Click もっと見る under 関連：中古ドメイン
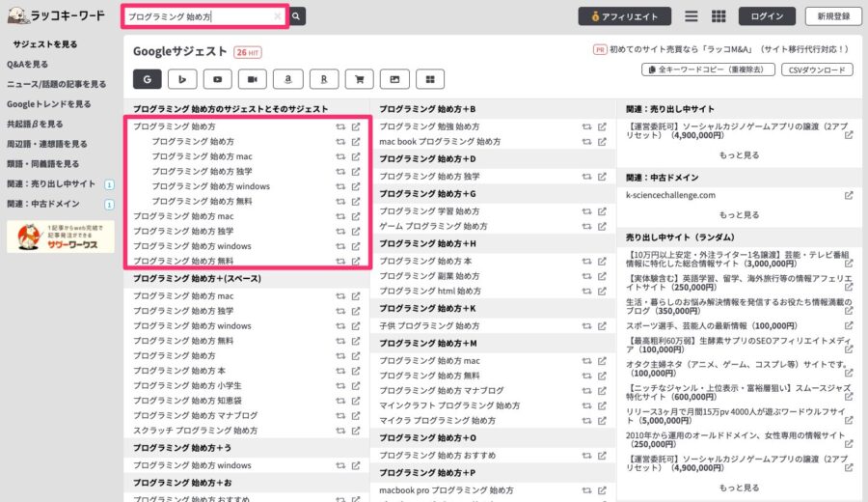 [x=739, y=215]
